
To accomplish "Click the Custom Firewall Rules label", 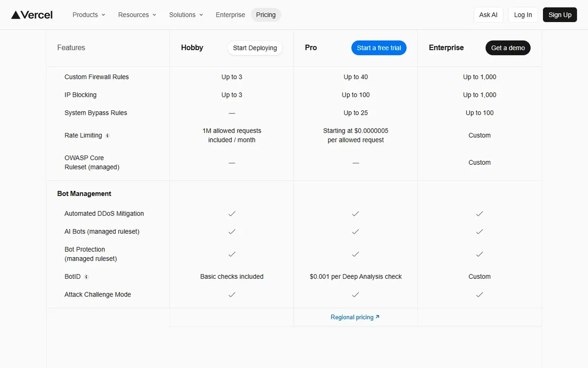I will click(97, 77).
